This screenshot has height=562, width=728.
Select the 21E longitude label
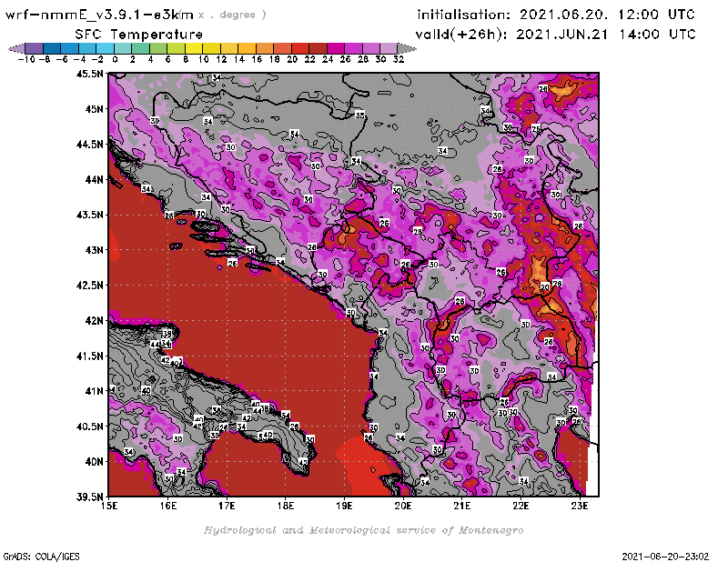click(x=462, y=506)
